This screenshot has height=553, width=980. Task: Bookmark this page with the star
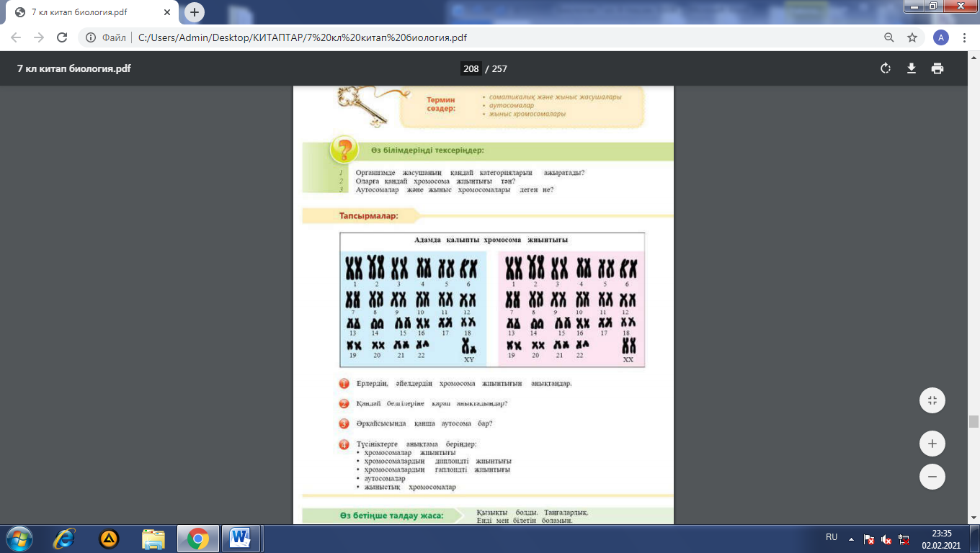[912, 37]
